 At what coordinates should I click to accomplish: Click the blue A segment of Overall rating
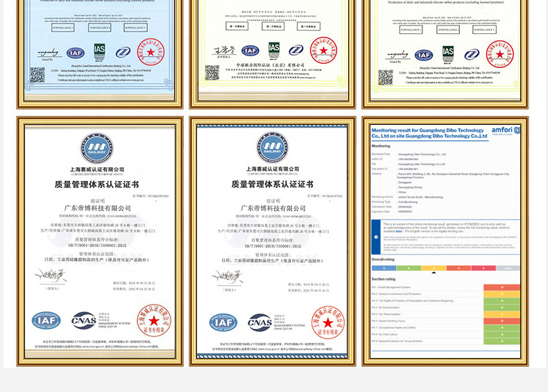coord(384,269)
